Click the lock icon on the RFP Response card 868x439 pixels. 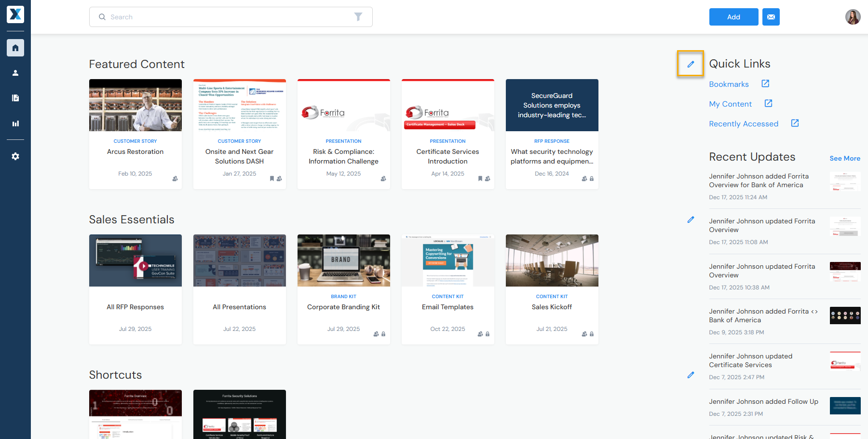pos(592,178)
